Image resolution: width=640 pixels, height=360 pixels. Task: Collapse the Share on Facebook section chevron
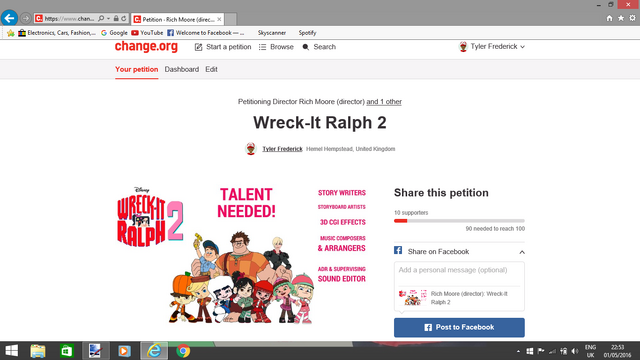click(522, 252)
